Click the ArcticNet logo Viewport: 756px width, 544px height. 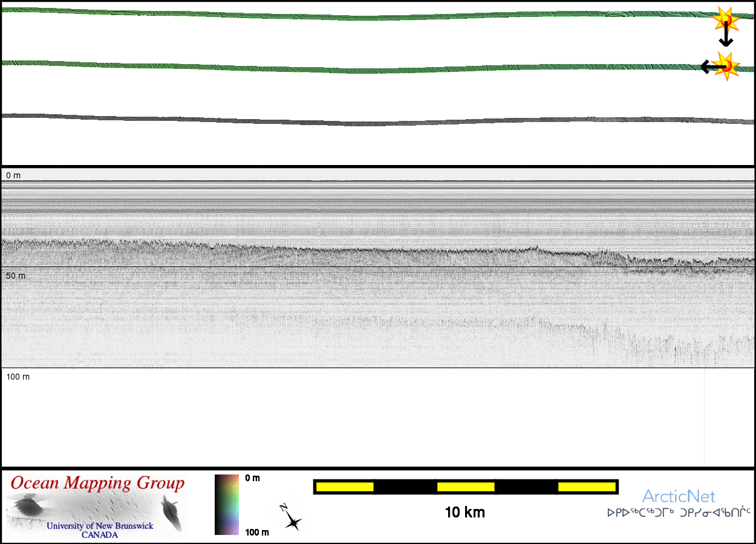point(679,497)
